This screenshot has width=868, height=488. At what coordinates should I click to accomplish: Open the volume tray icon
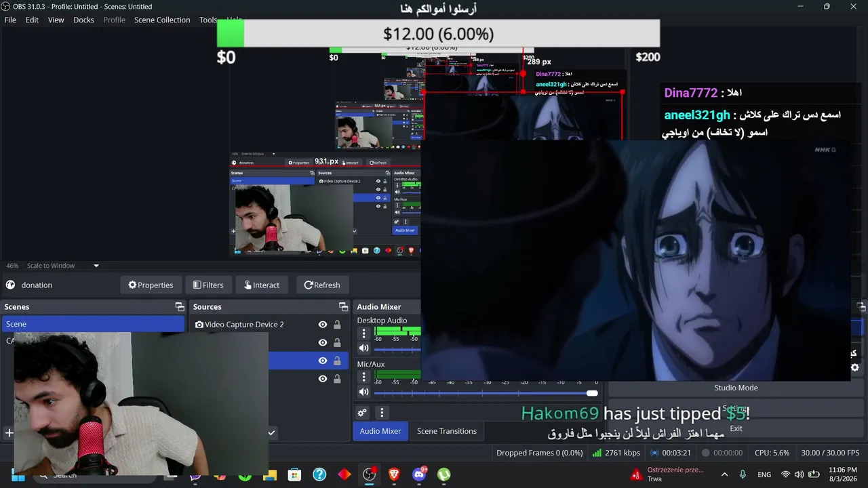[799, 474]
